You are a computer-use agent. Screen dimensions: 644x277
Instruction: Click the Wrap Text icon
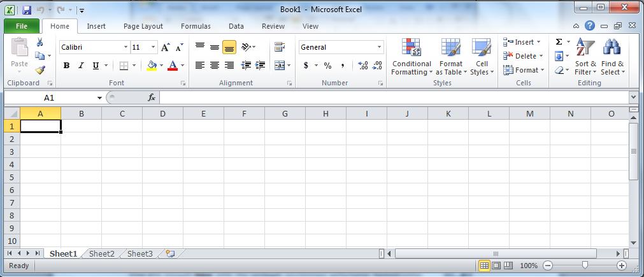click(280, 47)
